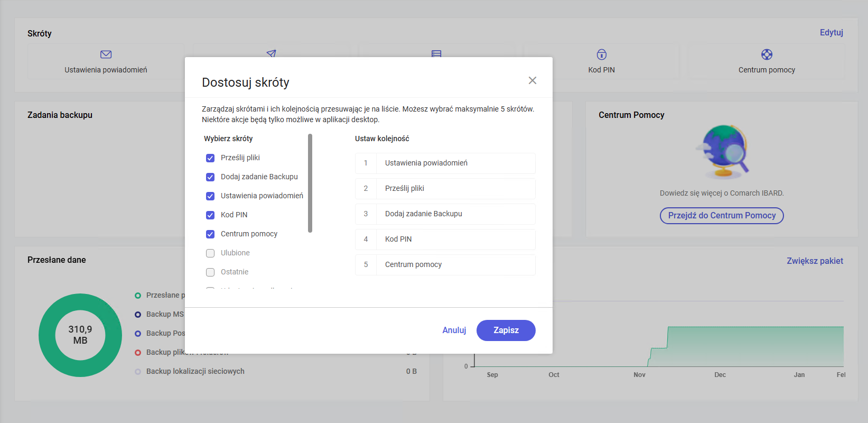Click the Ustawienia powiadomień envelope icon
The image size is (868, 423).
click(x=106, y=54)
